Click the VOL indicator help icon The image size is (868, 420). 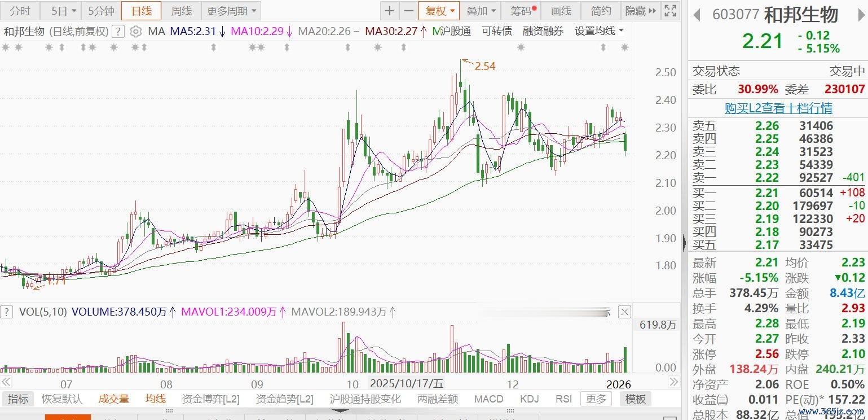click(x=7, y=312)
